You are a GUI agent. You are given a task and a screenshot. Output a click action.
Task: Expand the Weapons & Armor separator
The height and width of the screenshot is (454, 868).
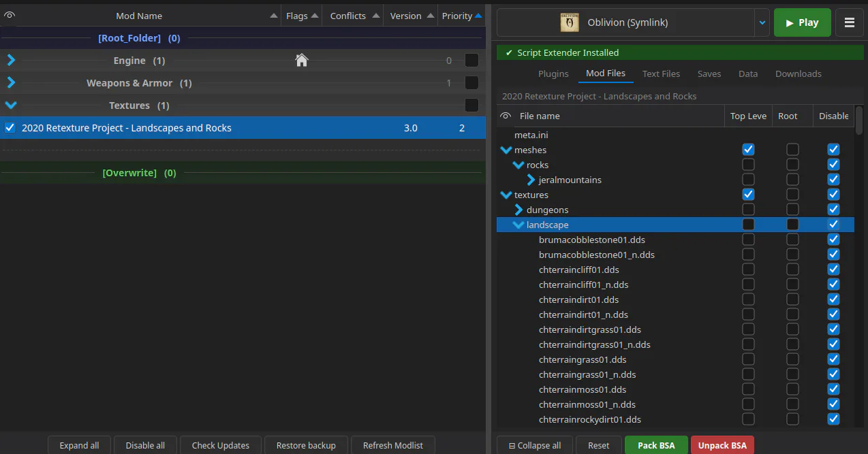tap(11, 83)
